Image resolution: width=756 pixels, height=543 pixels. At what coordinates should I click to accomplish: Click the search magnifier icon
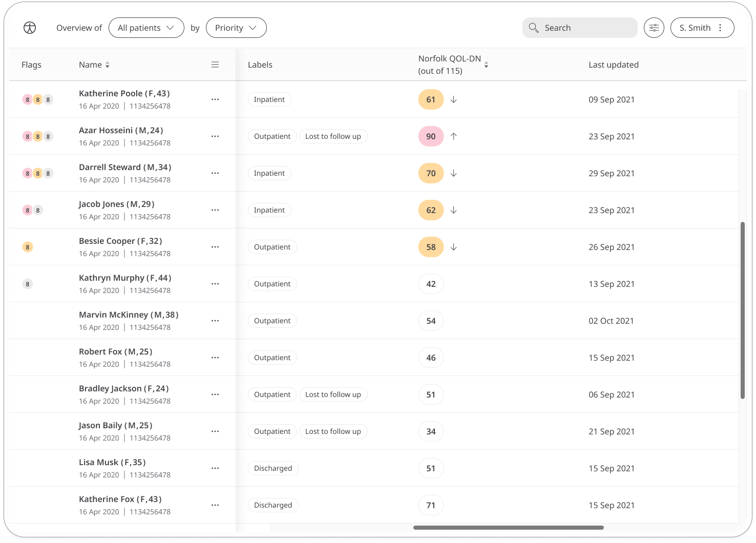(x=534, y=28)
